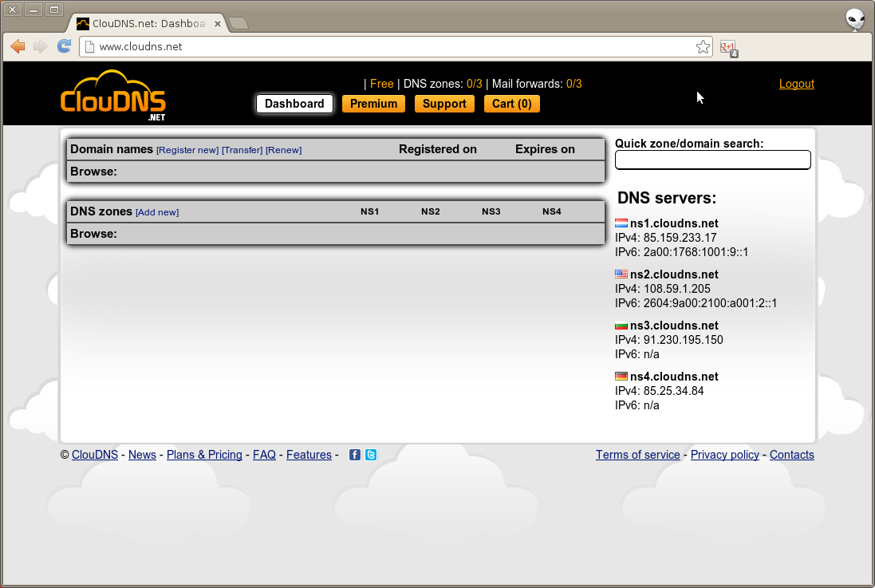Viewport: 875px width, 588px height.
Task: Click Add new next to DNS zones
Action: pos(157,212)
